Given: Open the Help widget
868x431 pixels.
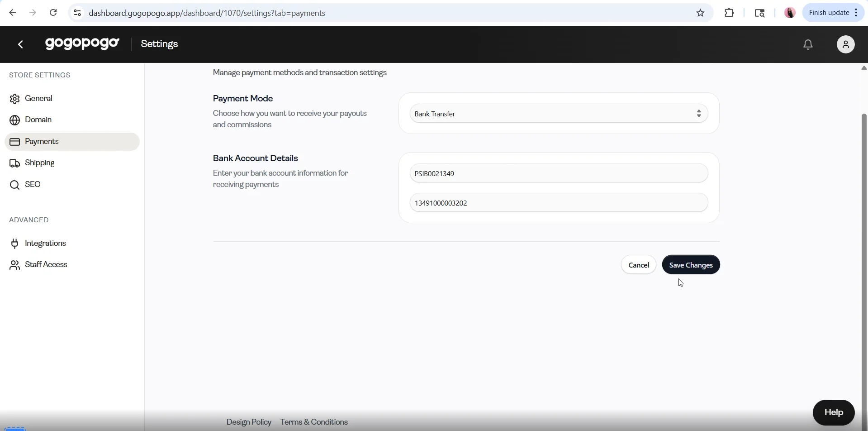Looking at the screenshot, I should 834,412.
